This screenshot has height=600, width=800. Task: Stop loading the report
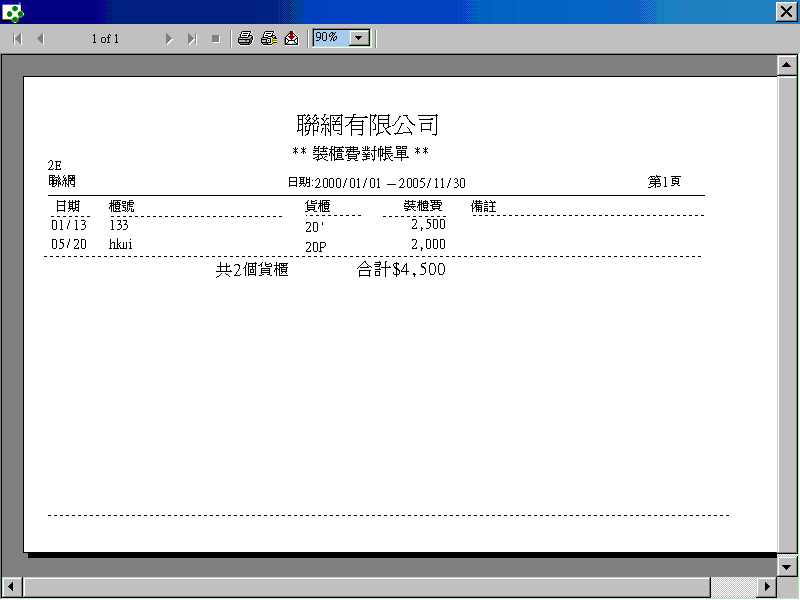[x=216, y=39]
